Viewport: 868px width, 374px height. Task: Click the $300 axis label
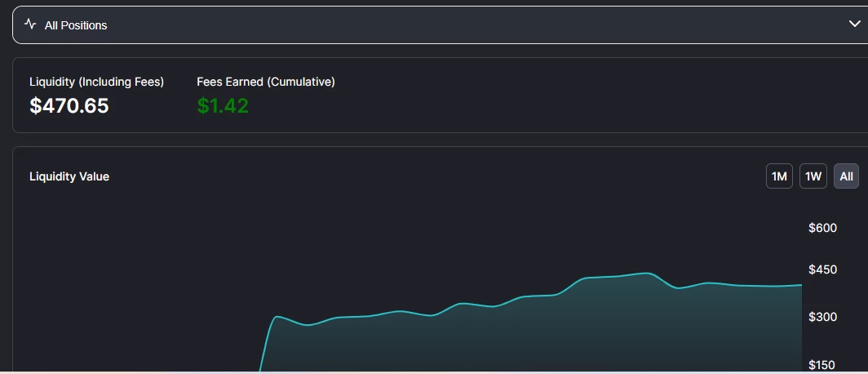822,316
